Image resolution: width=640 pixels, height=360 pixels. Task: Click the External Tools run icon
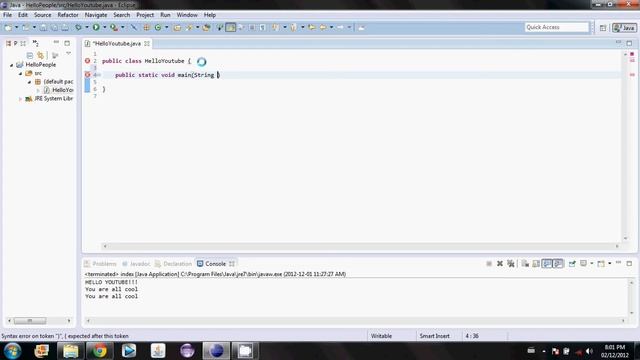114,27
